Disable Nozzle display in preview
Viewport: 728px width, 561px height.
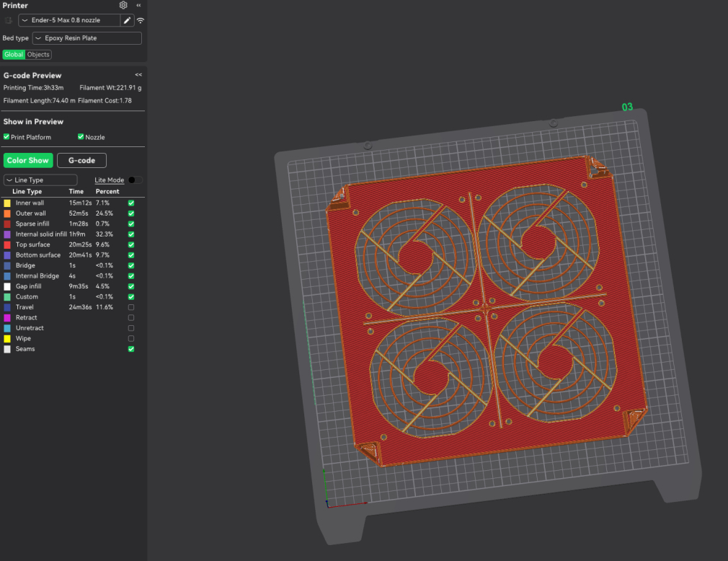(x=81, y=137)
